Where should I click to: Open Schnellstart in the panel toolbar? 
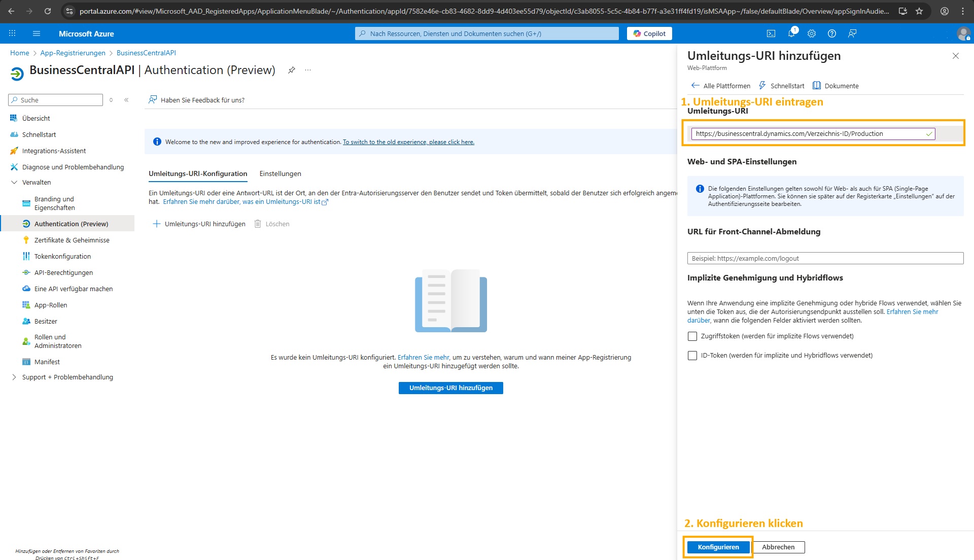(781, 86)
